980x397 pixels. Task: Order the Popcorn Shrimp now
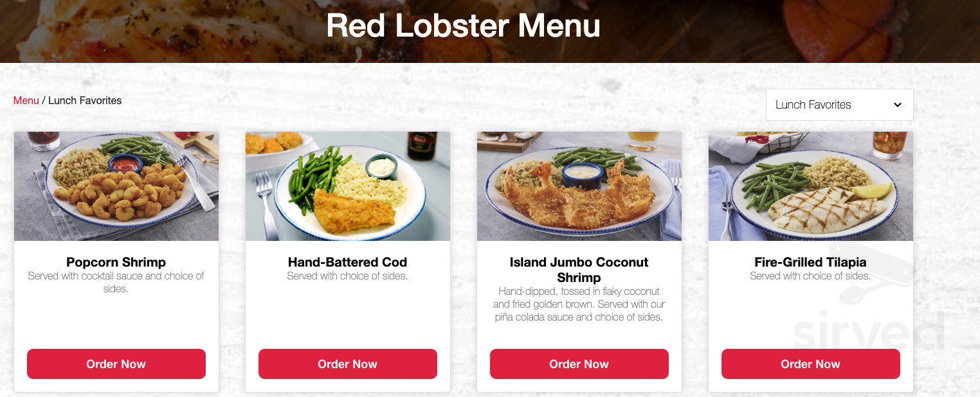coord(116,364)
